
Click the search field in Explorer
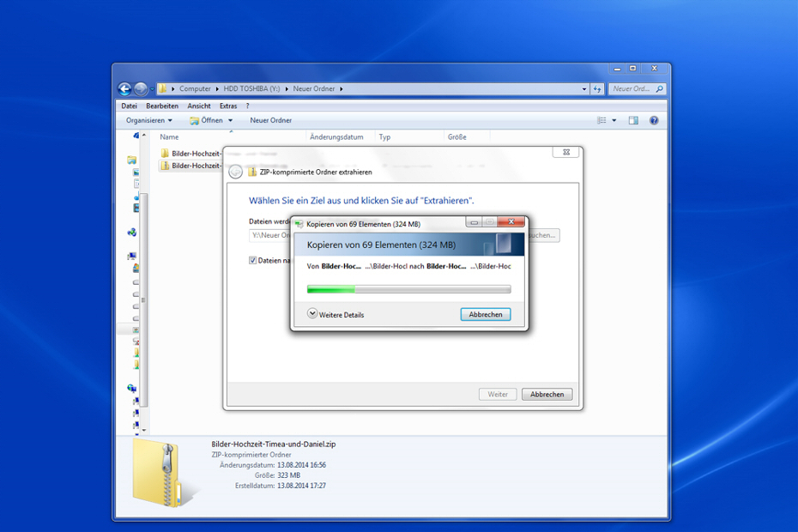(633, 88)
